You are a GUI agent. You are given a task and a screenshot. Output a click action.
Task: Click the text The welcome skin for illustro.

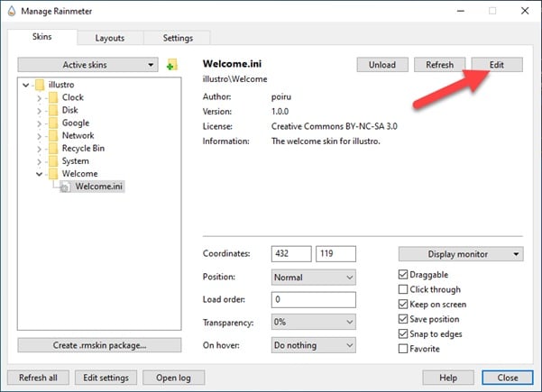pos(326,141)
